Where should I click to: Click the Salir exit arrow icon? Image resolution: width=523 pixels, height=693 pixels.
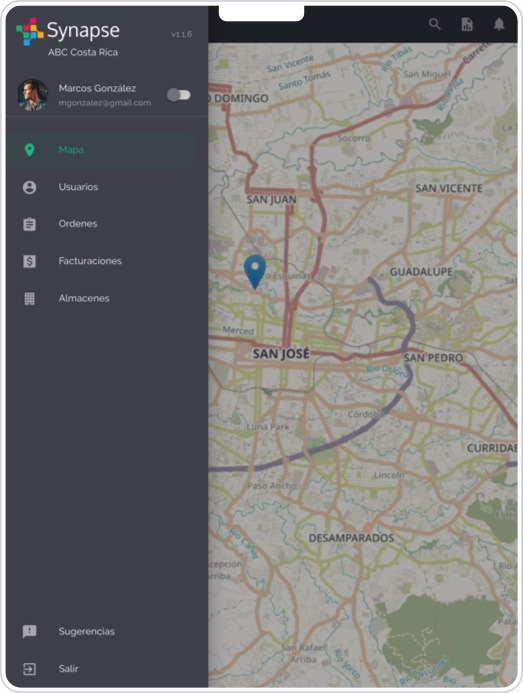point(30,669)
